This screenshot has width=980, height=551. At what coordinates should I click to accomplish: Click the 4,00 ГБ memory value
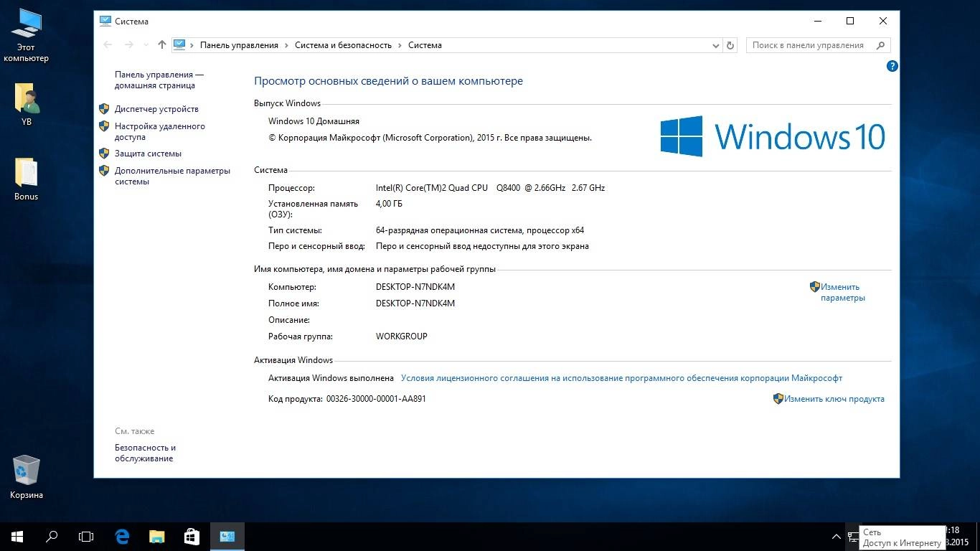[x=389, y=204]
